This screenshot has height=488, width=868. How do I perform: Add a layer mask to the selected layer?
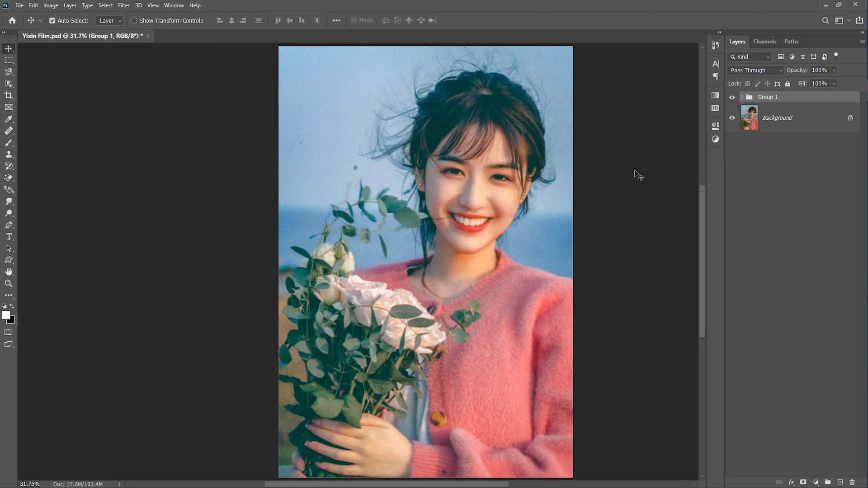pyautogui.click(x=803, y=482)
